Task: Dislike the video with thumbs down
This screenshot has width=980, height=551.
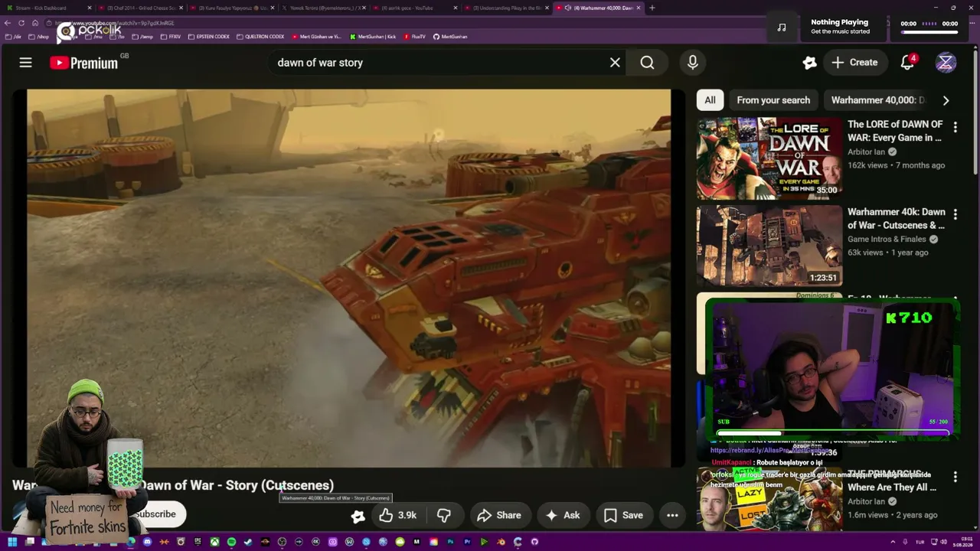Action: coord(444,515)
